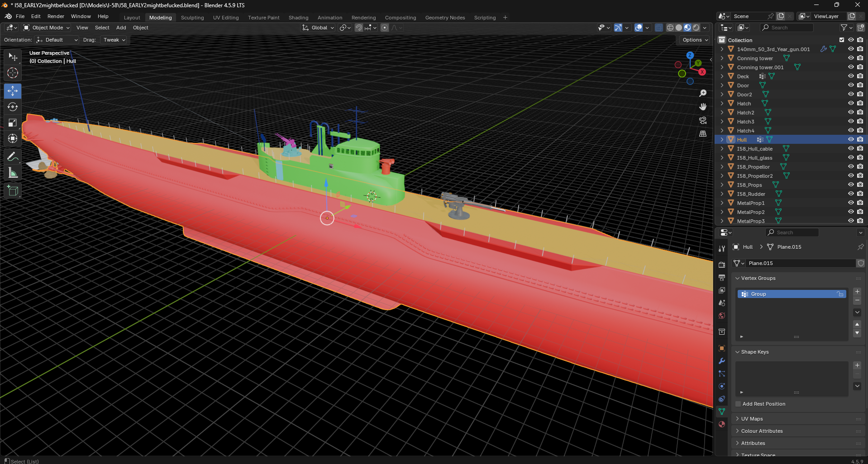Select the Cursor tool in the toolbar
Screen dimensions: 868x464
click(x=13, y=73)
